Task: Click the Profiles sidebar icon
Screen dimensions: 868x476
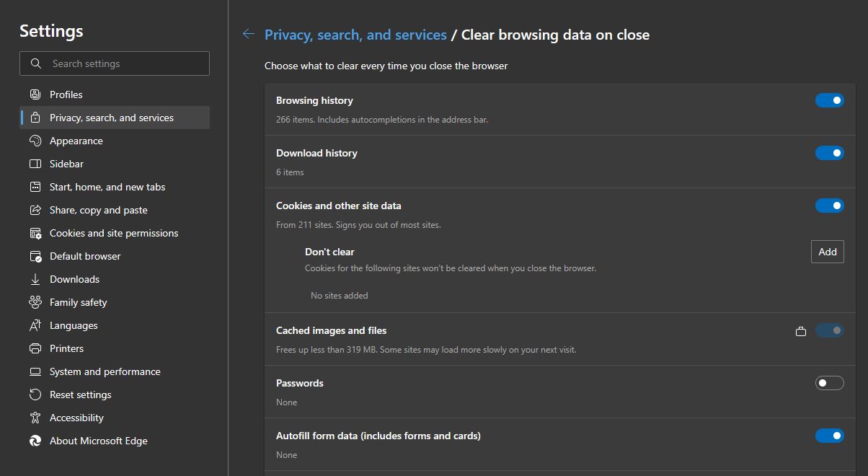Action: coord(35,94)
